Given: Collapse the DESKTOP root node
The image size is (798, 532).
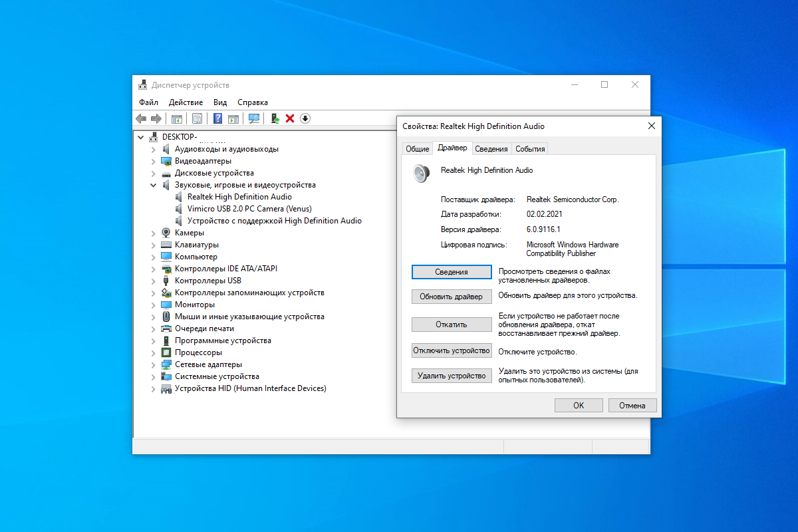Looking at the screenshot, I should tap(140, 137).
